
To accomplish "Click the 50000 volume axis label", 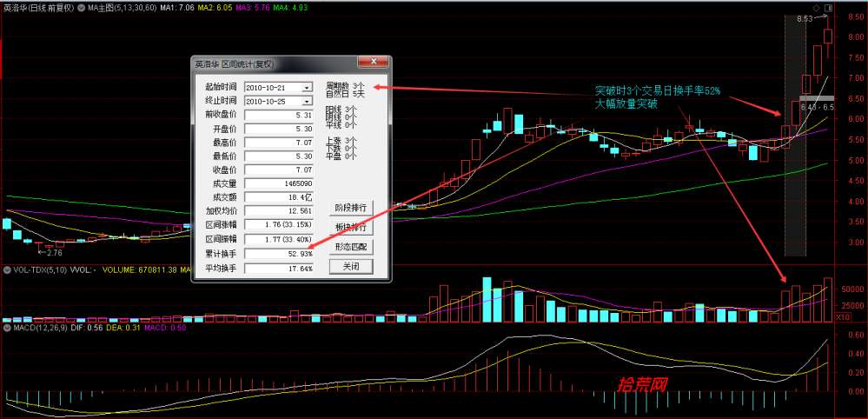I will click(852, 289).
